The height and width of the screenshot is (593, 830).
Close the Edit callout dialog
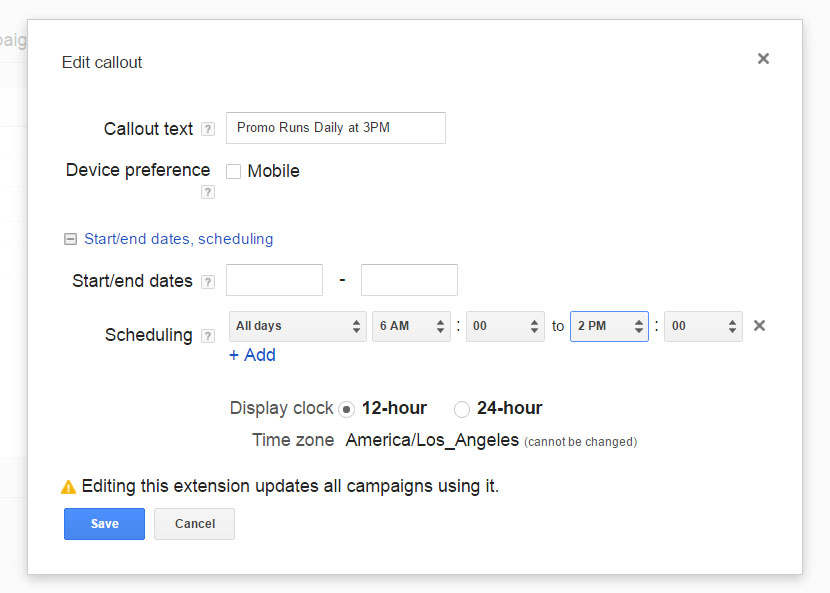click(x=763, y=58)
